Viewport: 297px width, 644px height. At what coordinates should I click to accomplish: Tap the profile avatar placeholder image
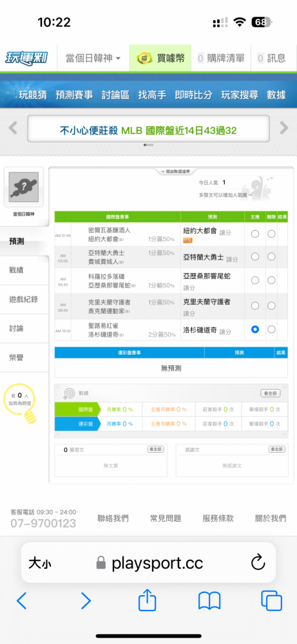point(23,187)
